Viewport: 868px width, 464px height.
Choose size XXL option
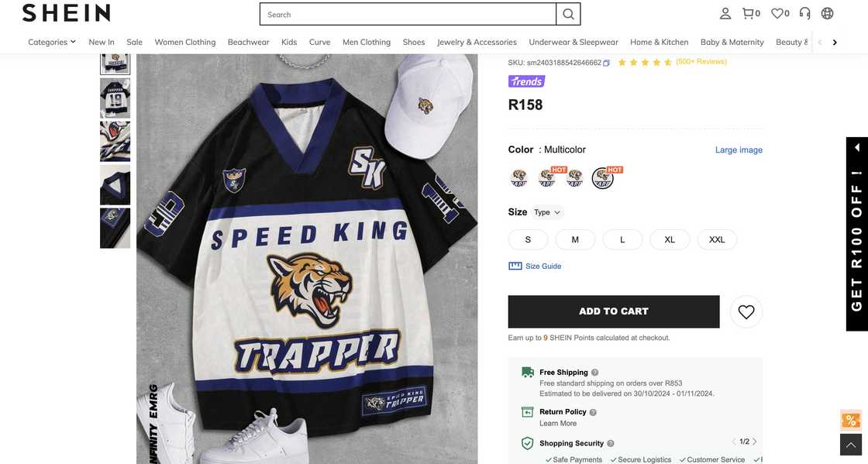[x=717, y=239]
